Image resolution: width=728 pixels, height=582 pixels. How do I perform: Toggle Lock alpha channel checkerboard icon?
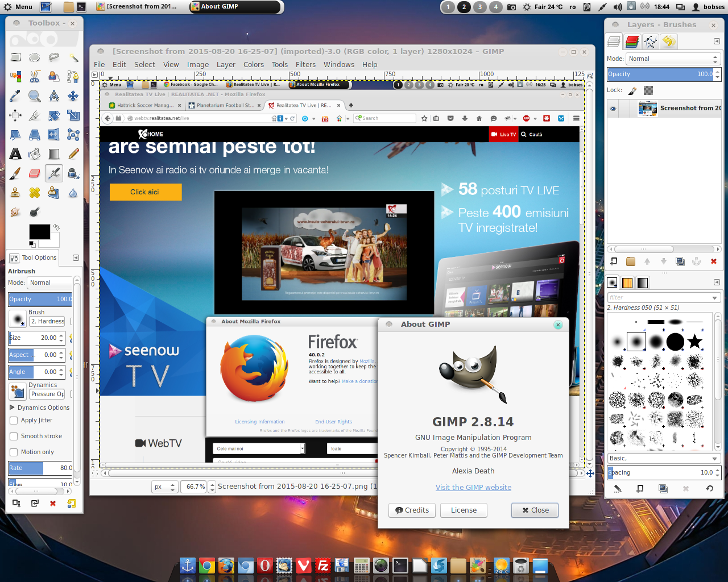(648, 90)
